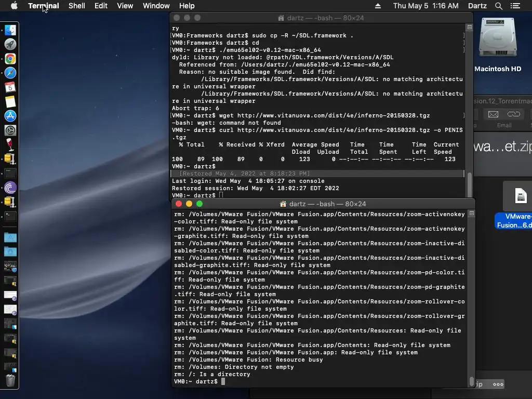Click the 'Restored May 4, 2022' marker line
Screen dimensions: 532x399
point(244,174)
